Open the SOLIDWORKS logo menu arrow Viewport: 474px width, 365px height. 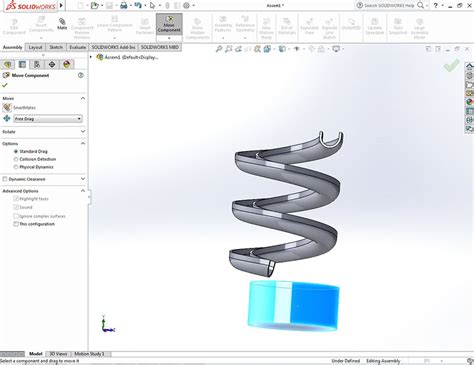tap(61, 5)
